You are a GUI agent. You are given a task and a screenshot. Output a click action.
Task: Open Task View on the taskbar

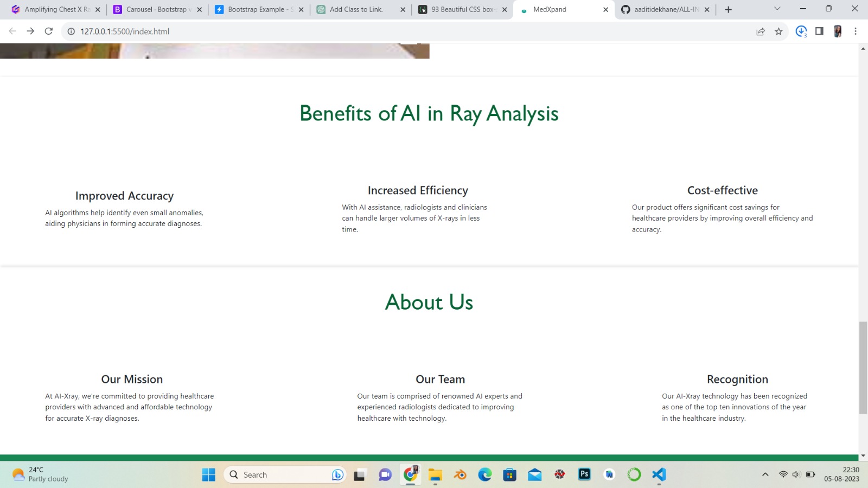coord(360,475)
